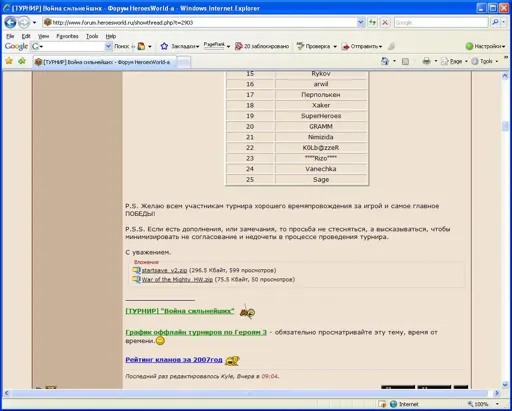Click the Refresh page icon

pyautogui.click(x=372, y=23)
